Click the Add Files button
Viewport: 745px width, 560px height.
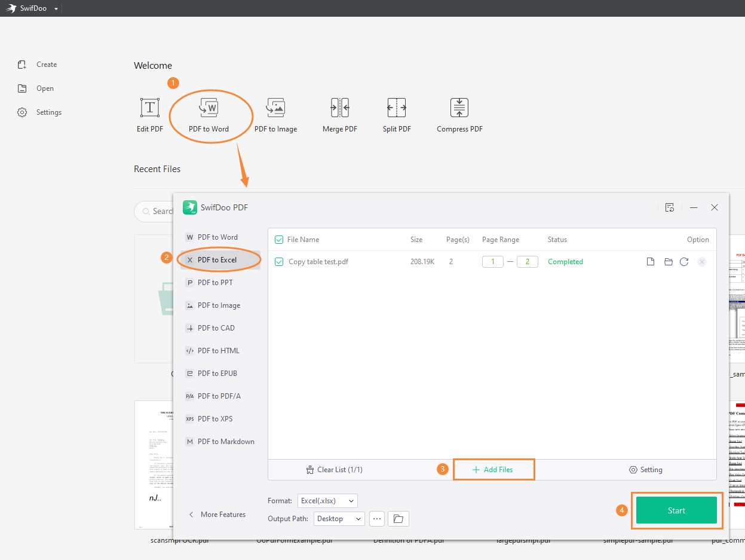(x=493, y=470)
